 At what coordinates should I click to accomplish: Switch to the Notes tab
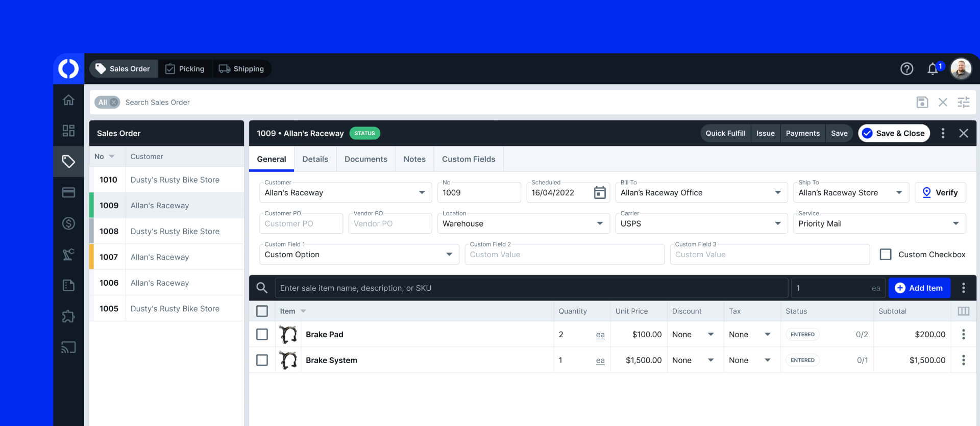[x=414, y=159]
